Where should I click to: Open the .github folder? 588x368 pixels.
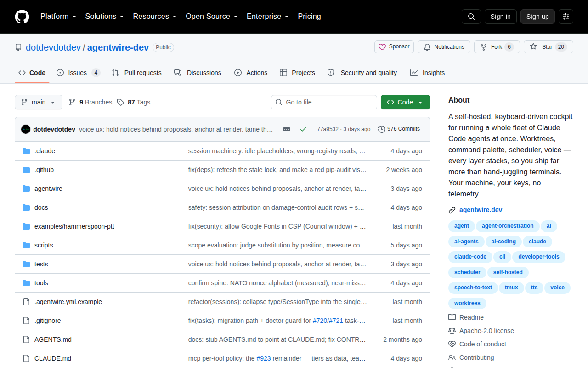click(x=44, y=170)
